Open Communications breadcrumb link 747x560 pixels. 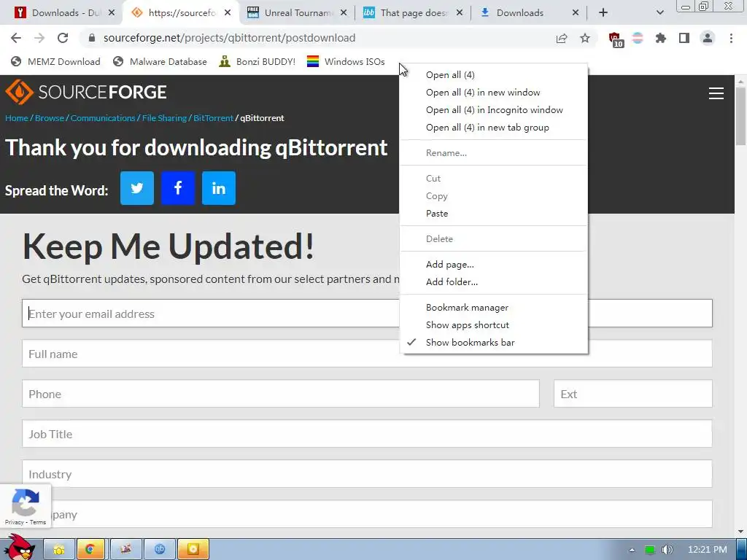coord(103,118)
